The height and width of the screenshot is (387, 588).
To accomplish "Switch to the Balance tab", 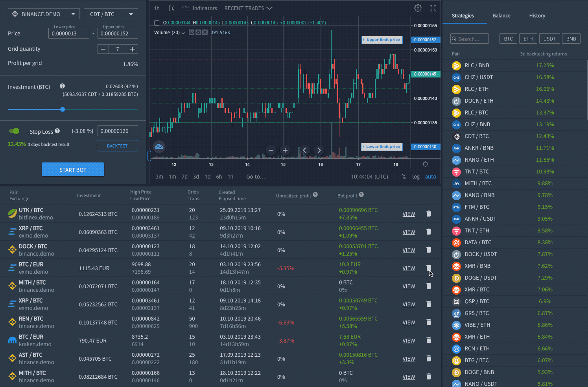I will coord(501,16).
